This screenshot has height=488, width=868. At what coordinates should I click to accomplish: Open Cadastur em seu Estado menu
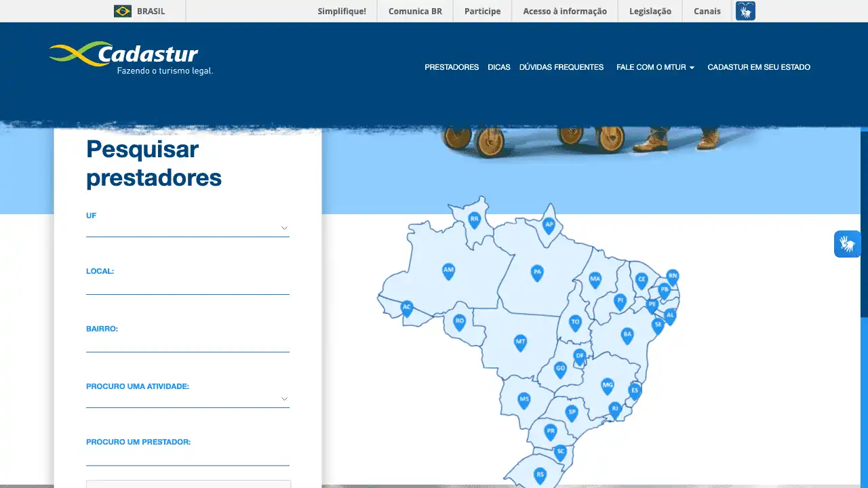[758, 67]
